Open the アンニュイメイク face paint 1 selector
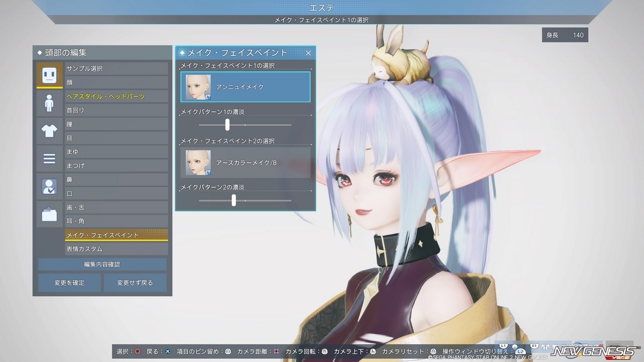This screenshot has height=362, width=644. click(245, 87)
